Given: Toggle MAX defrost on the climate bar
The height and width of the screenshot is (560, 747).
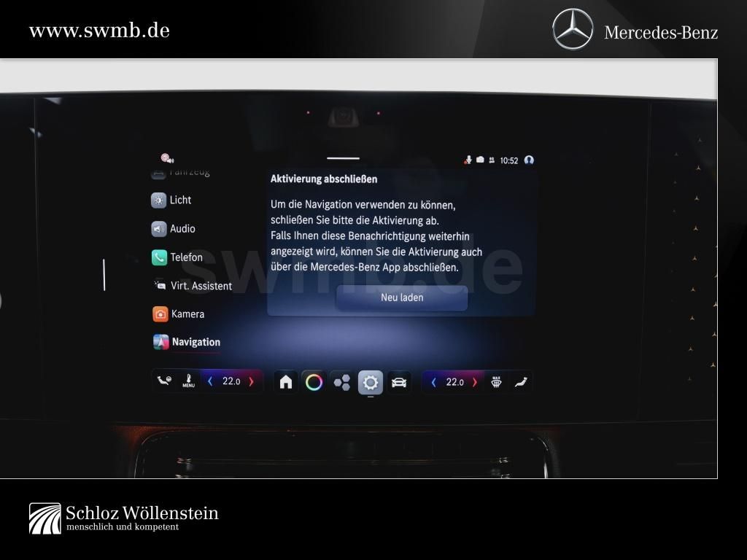Looking at the screenshot, I should 496,381.
